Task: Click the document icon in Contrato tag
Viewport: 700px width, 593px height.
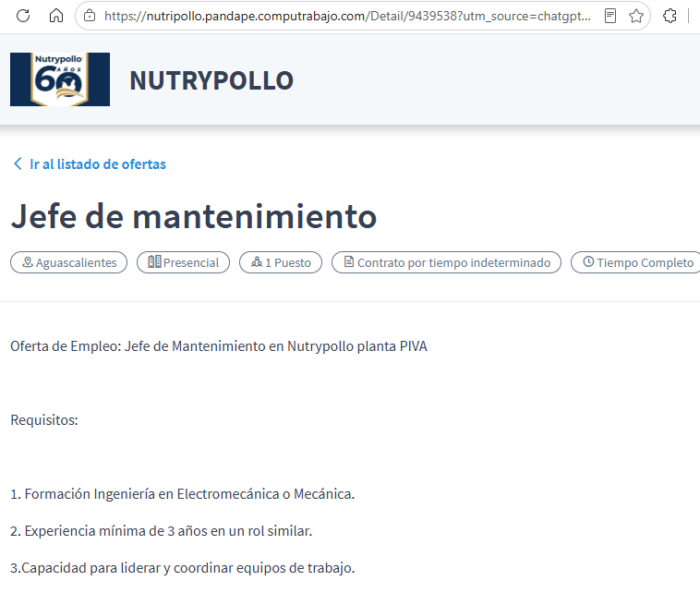Action: (x=349, y=261)
